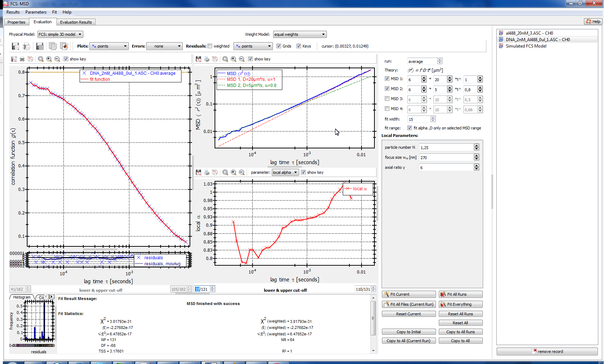
Task: Zoom in on the local alpha plot
Action: click(x=234, y=172)
